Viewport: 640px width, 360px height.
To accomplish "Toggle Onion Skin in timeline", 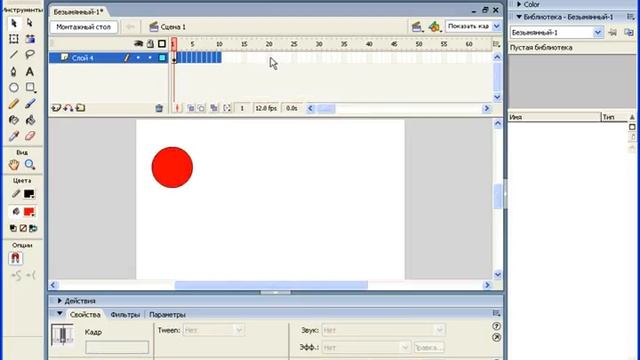I will pos(191,108).
